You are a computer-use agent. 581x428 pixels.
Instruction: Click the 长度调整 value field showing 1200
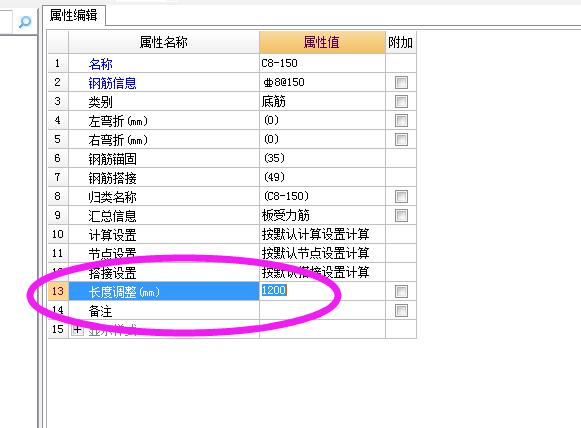pyautogui.click(x=322, y=291)
